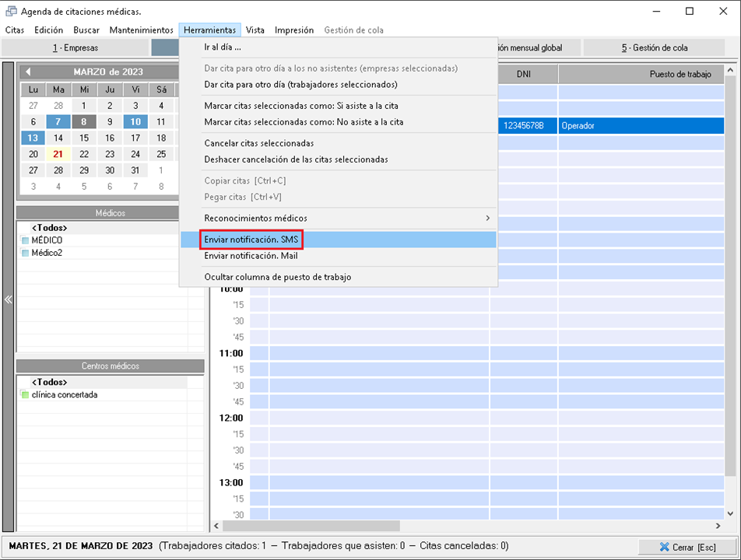Click the previous month arrow in calendar
The image size is (741, 560).
pyautogui.click(x=29, y=72)
